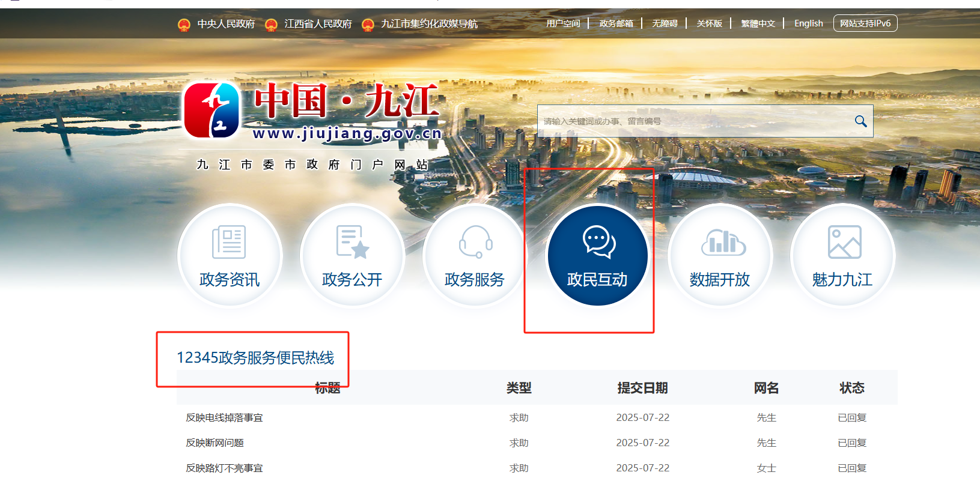Select the 政民互动 chat bubble icon
The height and width of the screenshot is (484, 980).
(x=598, y=243)
